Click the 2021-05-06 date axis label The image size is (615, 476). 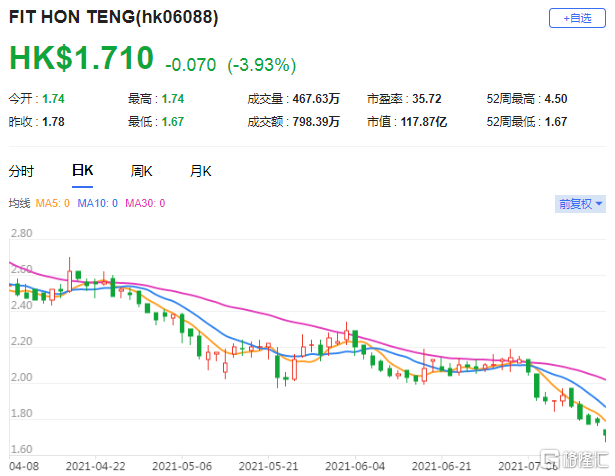point(182,466)
